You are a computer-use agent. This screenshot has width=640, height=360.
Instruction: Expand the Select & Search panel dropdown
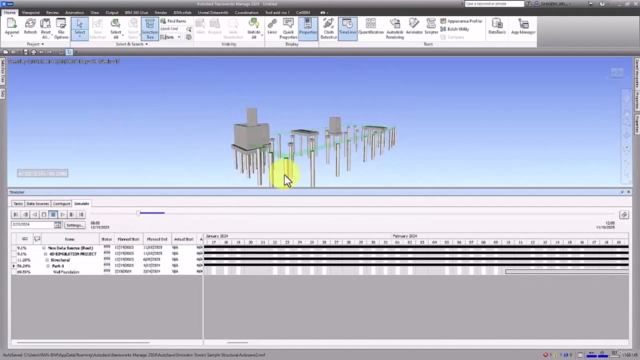click(x=132, y=44)
